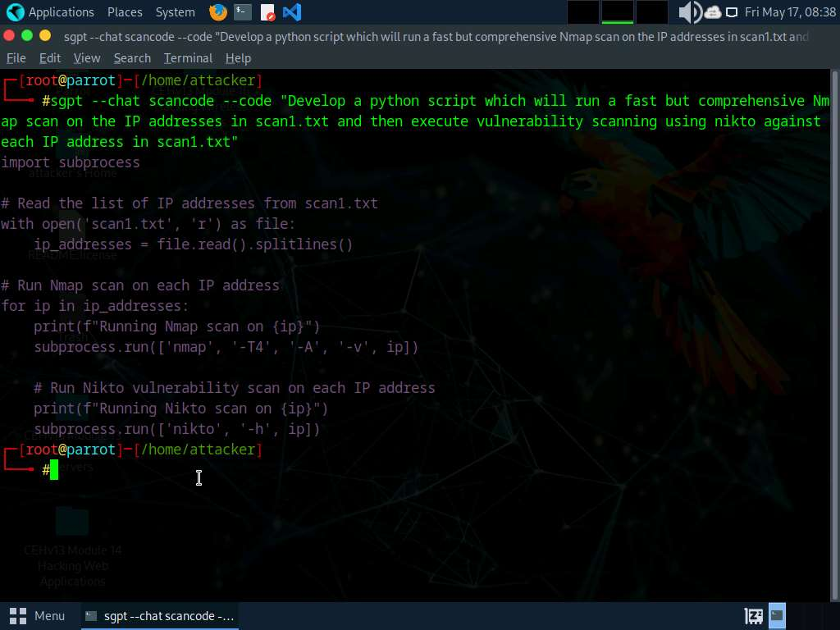
Task: Click the text editor launcher icon
Action: 267,12
